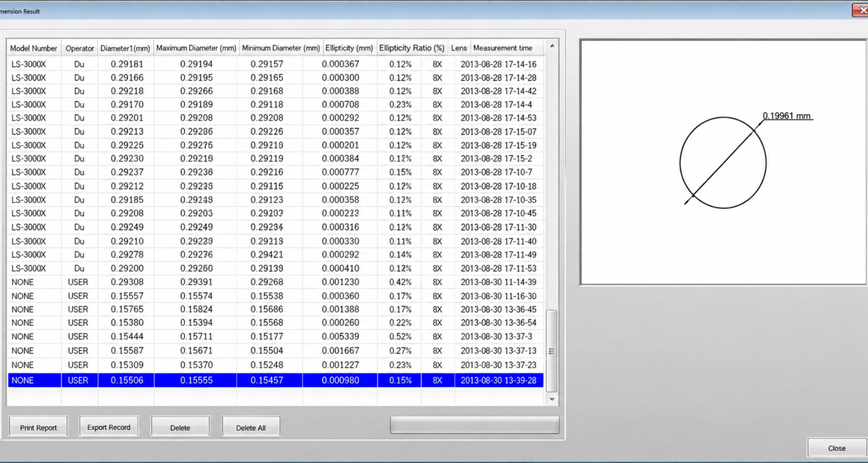
Task: Select row with time 2013-08-28 17-10-45
Action: (276, 213)
